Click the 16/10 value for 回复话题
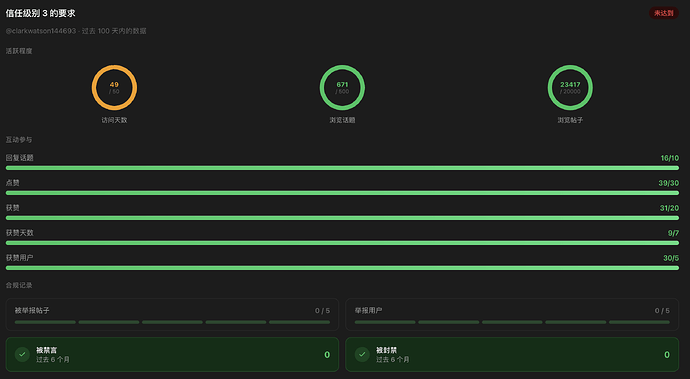Viewport: 690px width, 379px height. [669, 158]
